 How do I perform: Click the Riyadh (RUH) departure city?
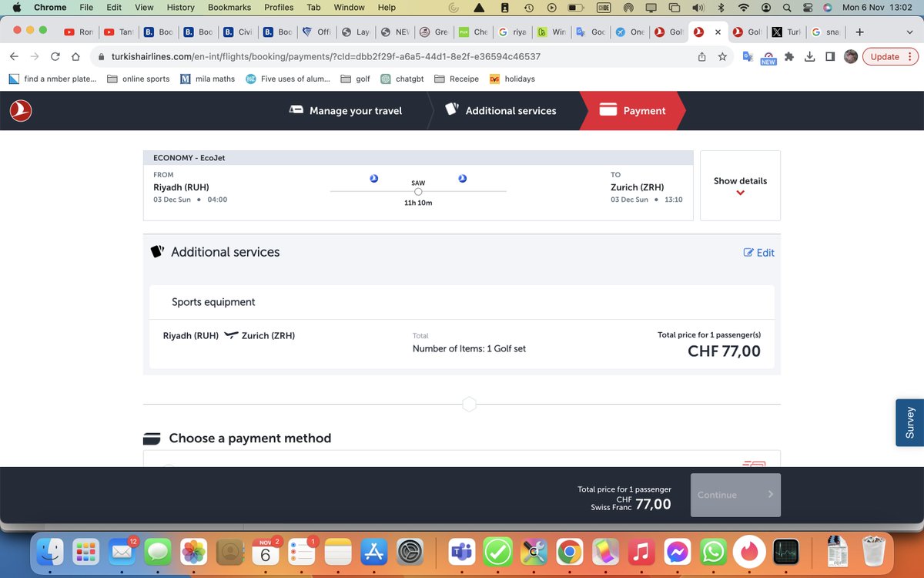pos(181,187)
